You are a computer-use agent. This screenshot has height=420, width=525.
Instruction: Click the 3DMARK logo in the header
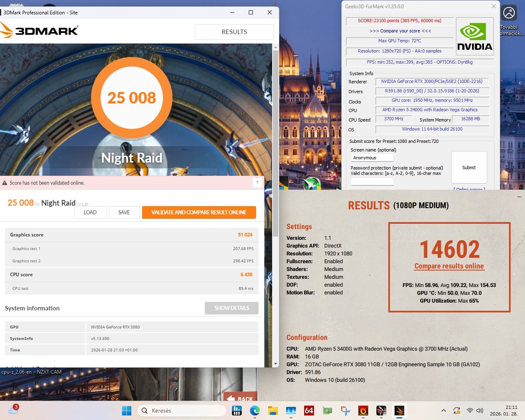[x=39, y=30]
